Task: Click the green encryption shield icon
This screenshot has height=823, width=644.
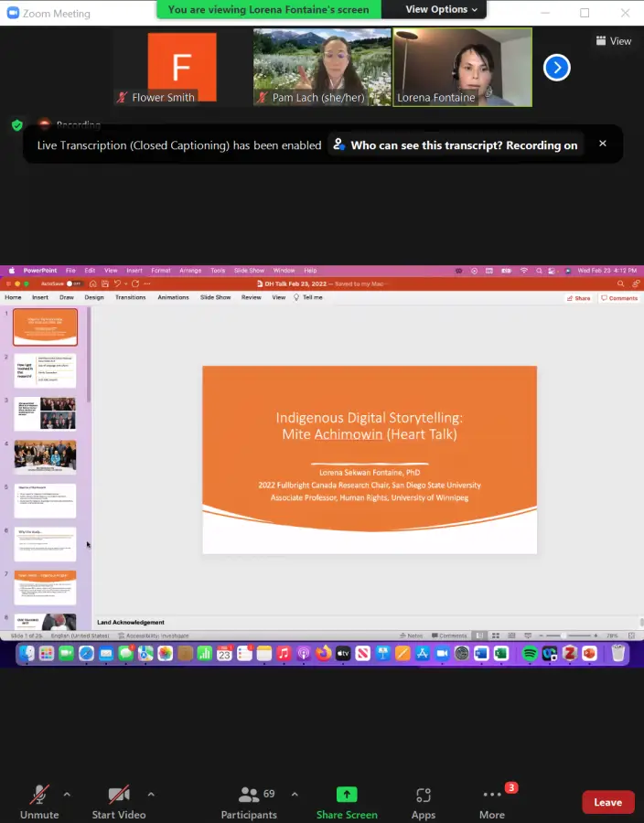Action: click(16, 125)
